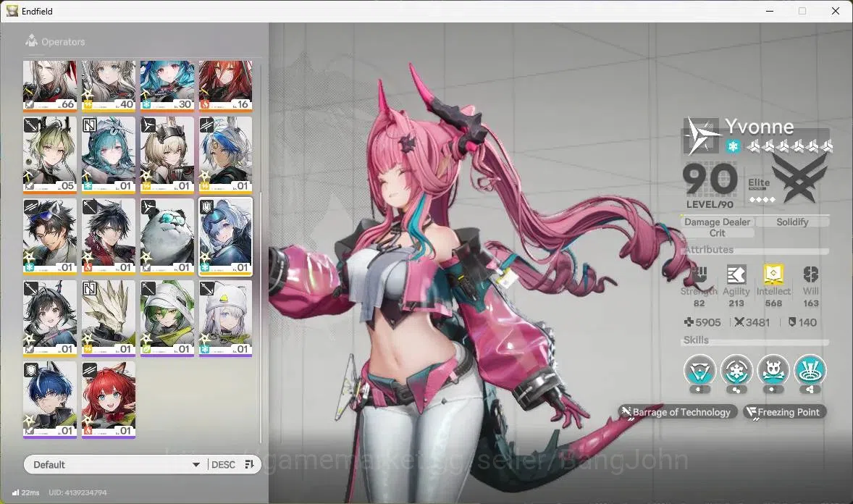The width and height of the screenshot is (853, 504).
Task: Click the Crit tag
Action: pos(717,233)
